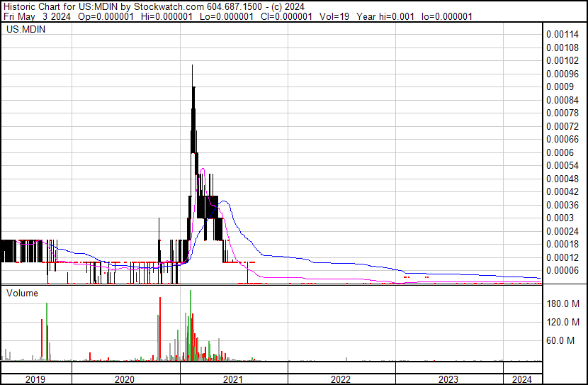588x385 pixels.
Task: Click the 2021 year label on the time axis
Action: coord(232,379)
